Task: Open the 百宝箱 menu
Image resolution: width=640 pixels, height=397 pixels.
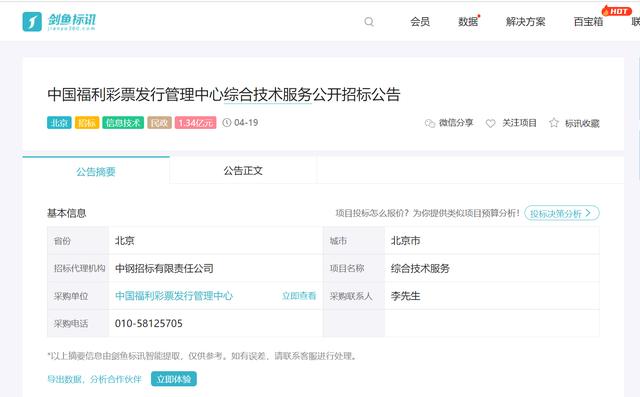Action: [588, 22]
